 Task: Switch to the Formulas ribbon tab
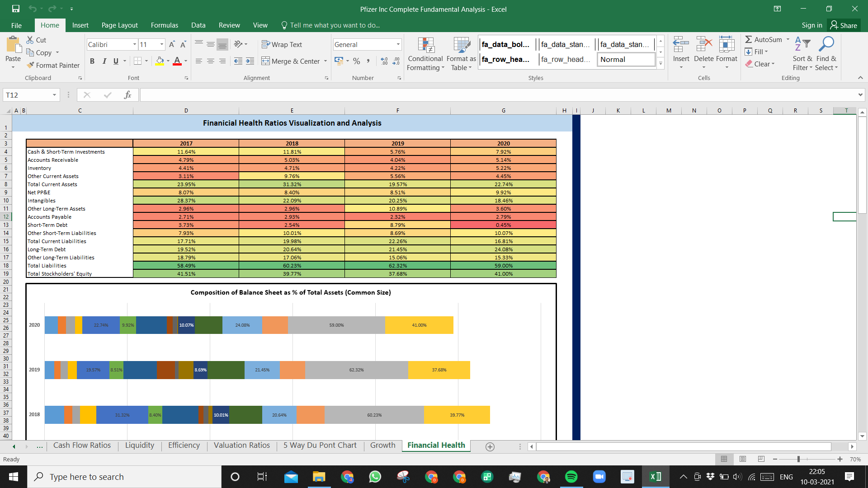(x=165, y=25)
